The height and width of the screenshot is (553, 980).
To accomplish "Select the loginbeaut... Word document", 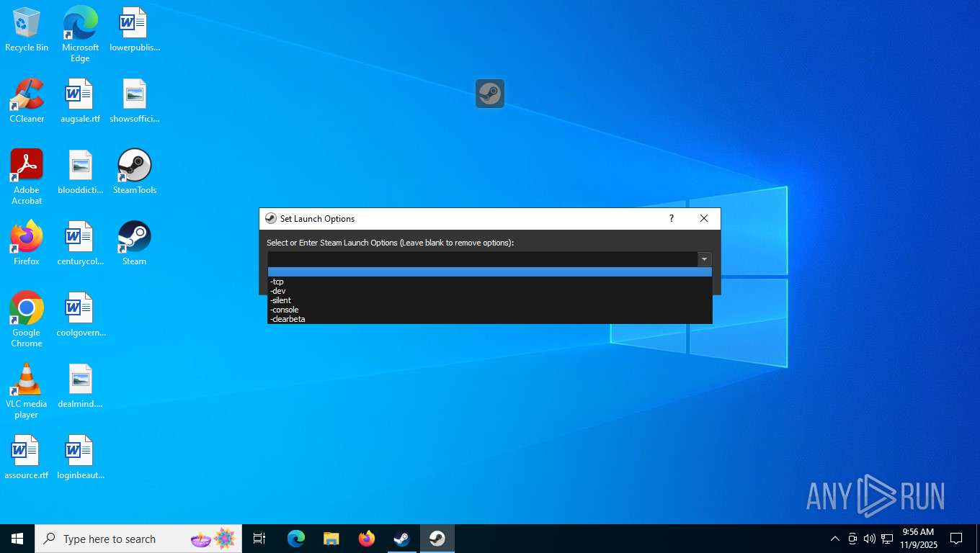I will pos(80,457).
